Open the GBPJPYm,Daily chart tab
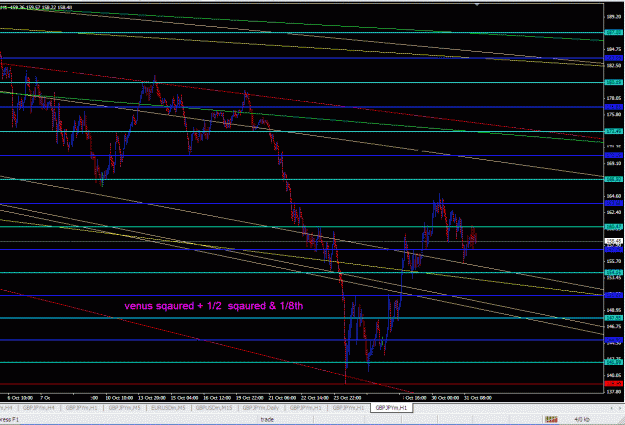This screenshot has width=625, height=425. pyautogui.click(x=261, y=408)
